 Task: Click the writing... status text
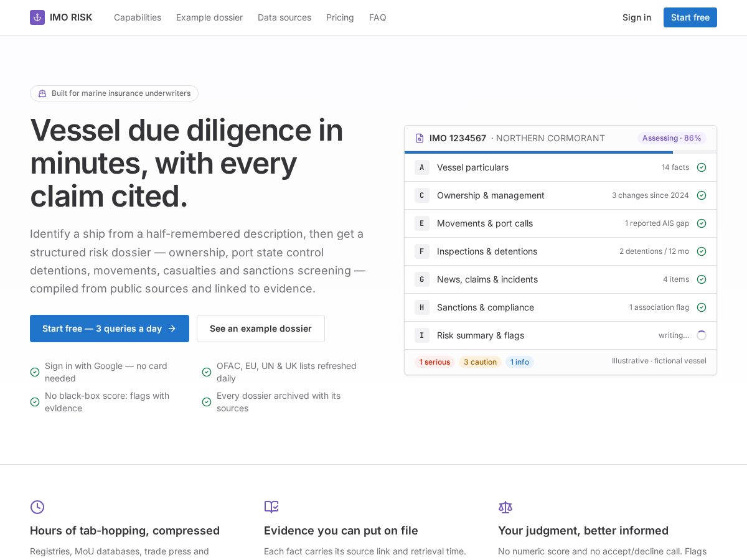tap(674, 335)
